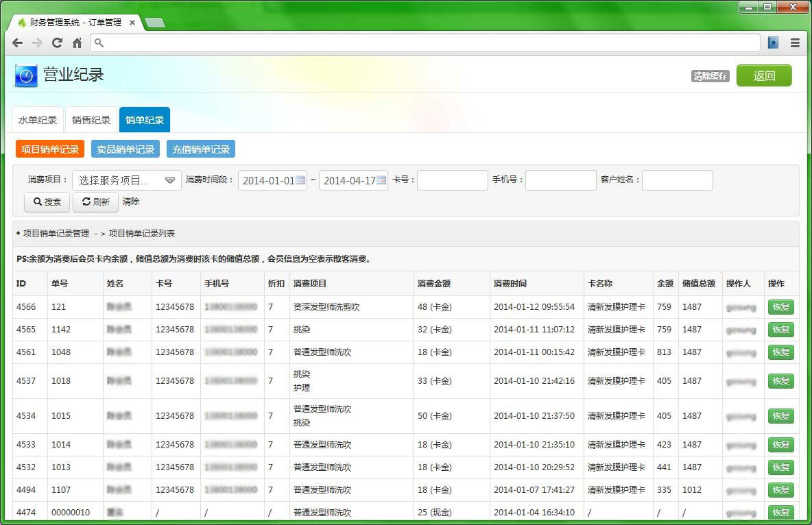Open a new browser tab
Screen dimensions: 812x525
coord(155,23)
